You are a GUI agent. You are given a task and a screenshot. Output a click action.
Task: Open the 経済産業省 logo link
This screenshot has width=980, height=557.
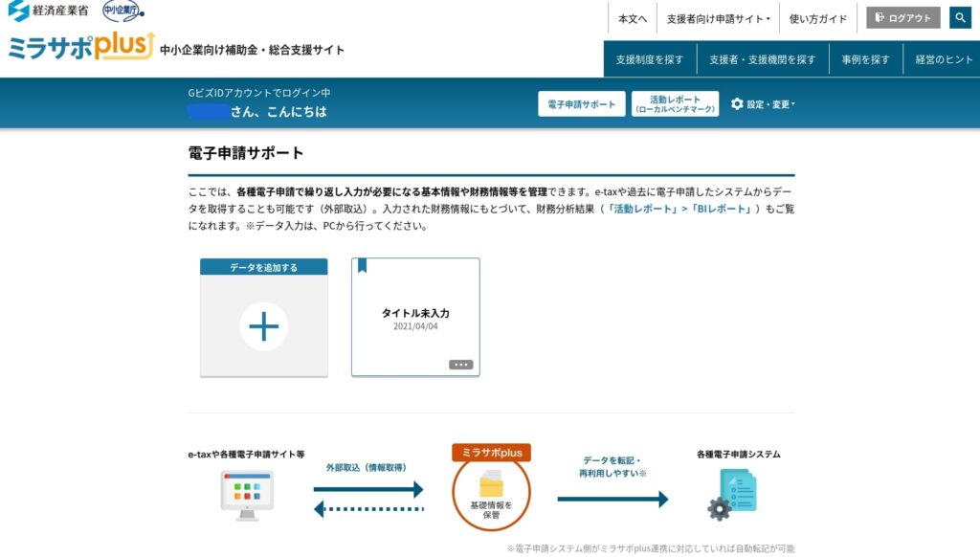coord(48,11)
